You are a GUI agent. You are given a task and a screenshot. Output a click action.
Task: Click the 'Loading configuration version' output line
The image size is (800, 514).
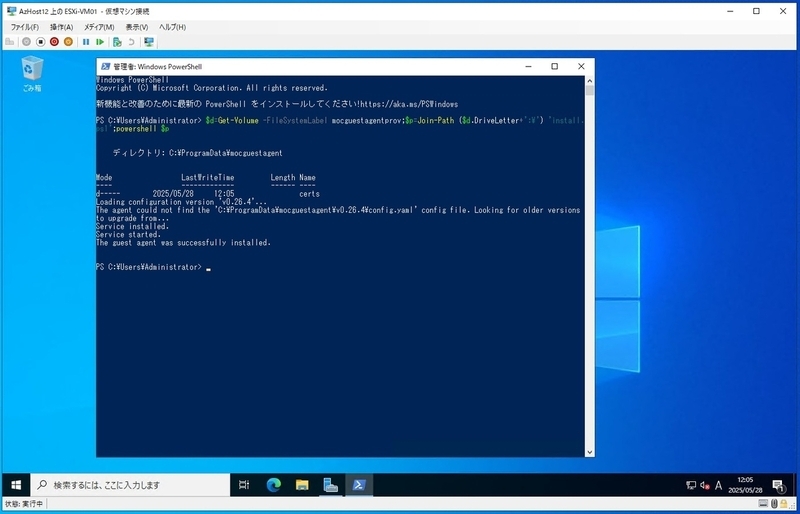tap(181, 202)
